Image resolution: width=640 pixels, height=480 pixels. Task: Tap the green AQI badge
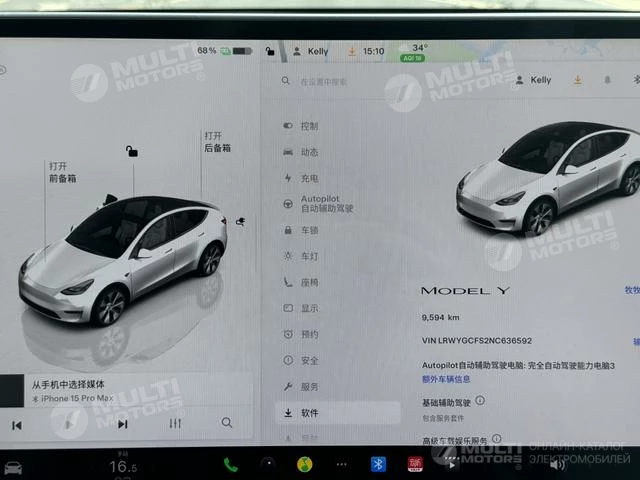pyautogui.click(x=413, y=58)
